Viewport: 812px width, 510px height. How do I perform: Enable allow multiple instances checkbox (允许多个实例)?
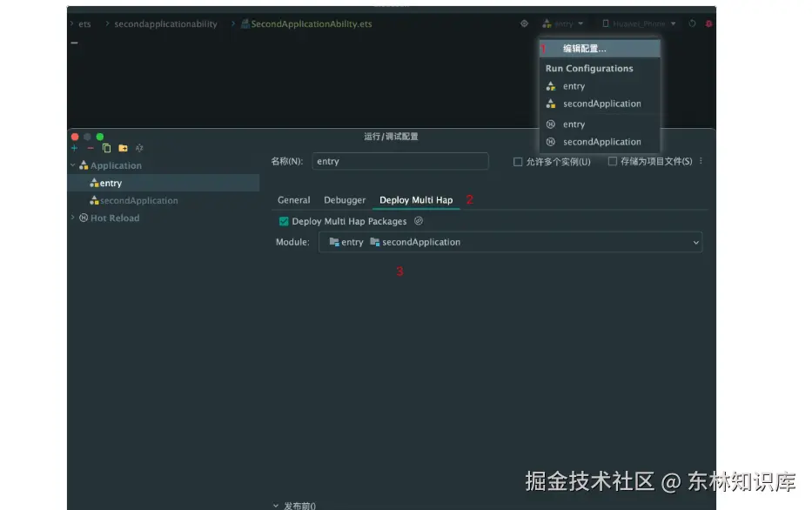(x=518, y=162)
